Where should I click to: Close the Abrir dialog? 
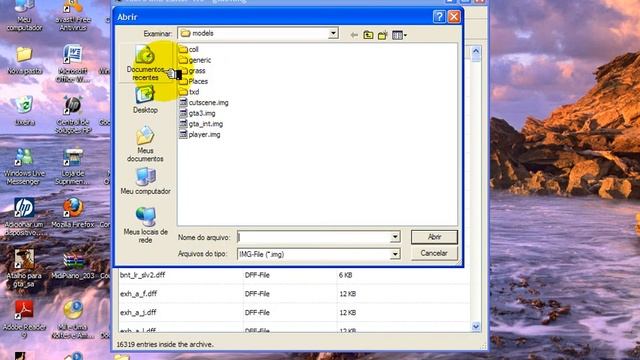pos(454,17)
